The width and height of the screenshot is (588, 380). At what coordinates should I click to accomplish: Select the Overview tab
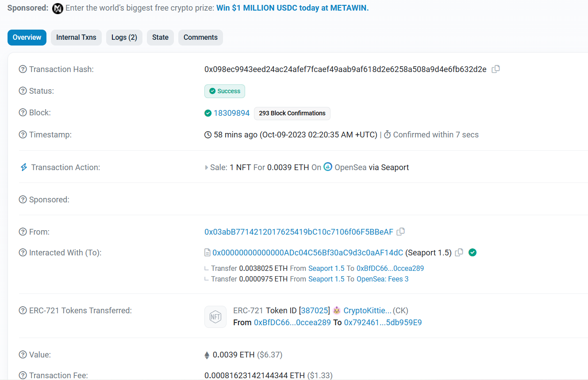27,38
